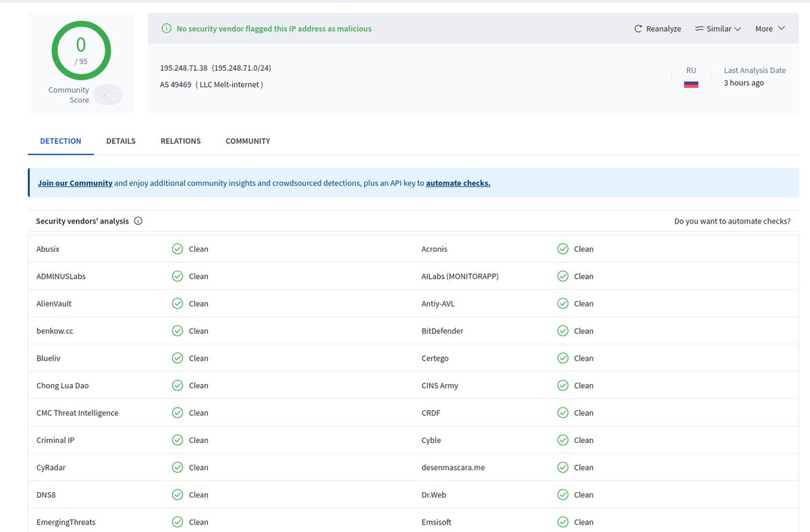Click the Clean check icon for Acronis
This screenshot has width=810, height=532.
[x=563, y=249]
